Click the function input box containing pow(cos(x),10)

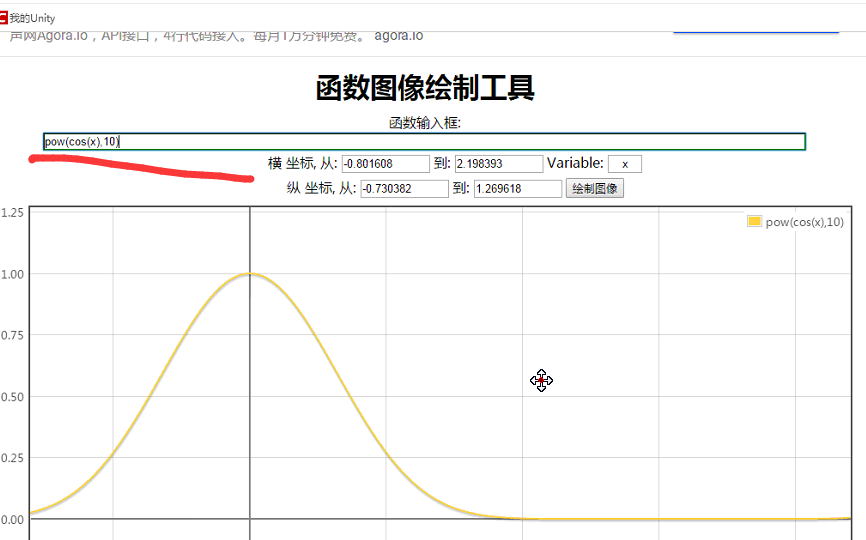(424, 141)
